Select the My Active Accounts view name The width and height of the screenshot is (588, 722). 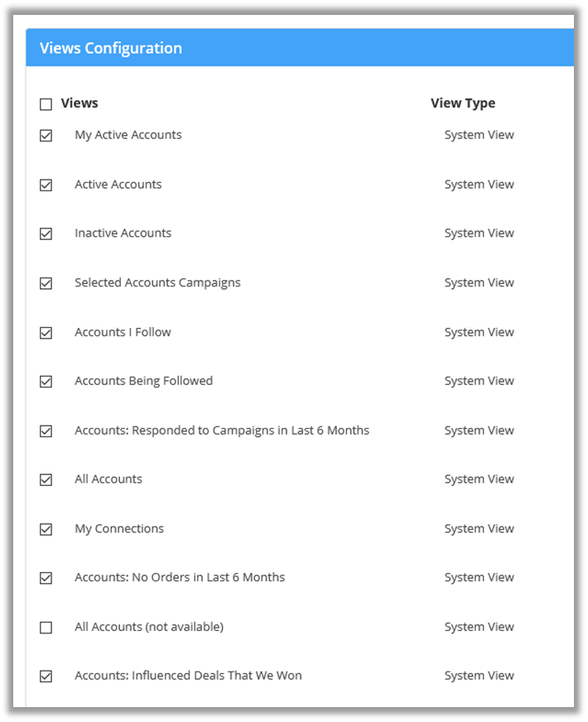[128, 135]
